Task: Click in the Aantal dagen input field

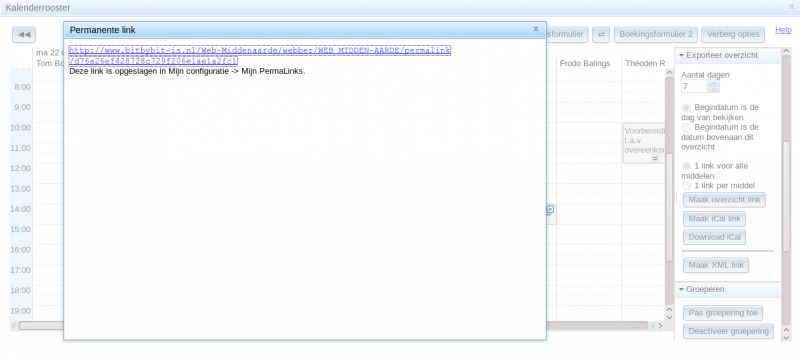Action: click(x=694, y=86)
